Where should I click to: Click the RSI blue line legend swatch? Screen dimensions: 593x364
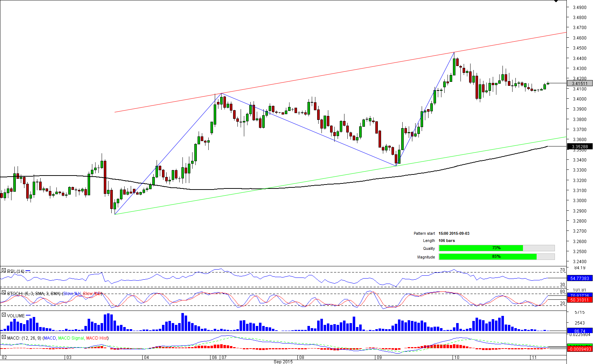click(28, 271)
